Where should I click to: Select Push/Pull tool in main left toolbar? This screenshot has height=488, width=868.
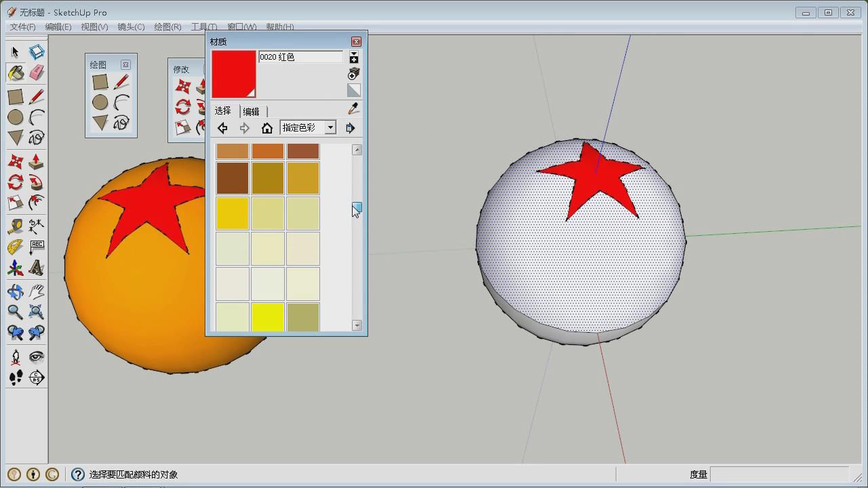pos(37,162)
